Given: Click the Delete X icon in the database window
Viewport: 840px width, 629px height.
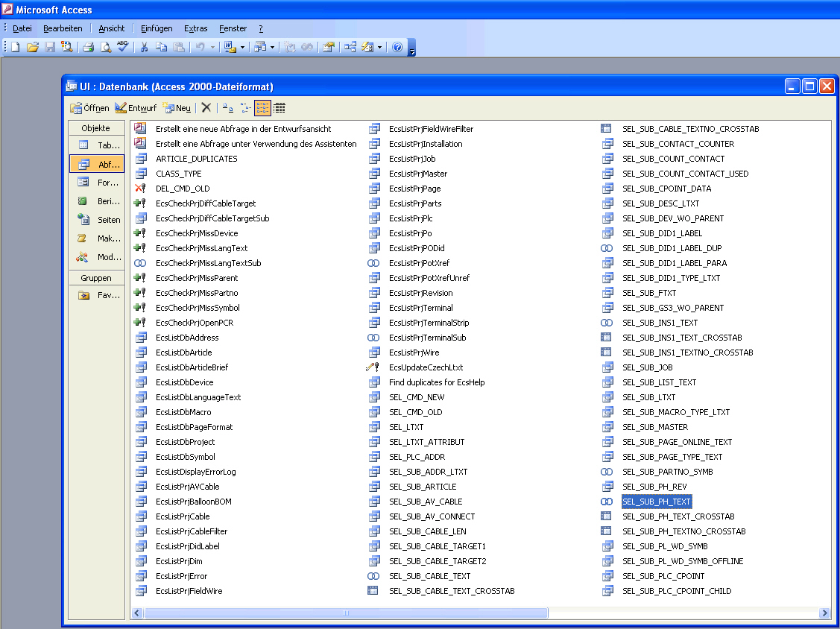Looking at the screenshot, I should click(x=206, y=108).
